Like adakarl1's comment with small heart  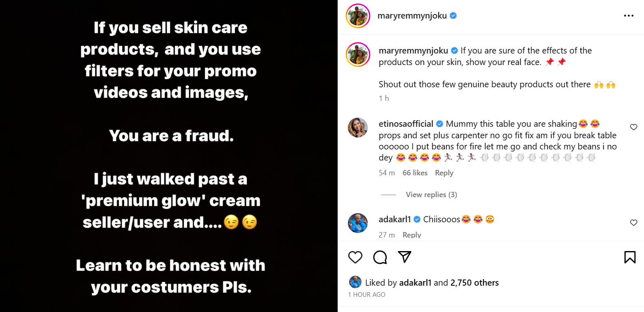(x=633, y=223)
